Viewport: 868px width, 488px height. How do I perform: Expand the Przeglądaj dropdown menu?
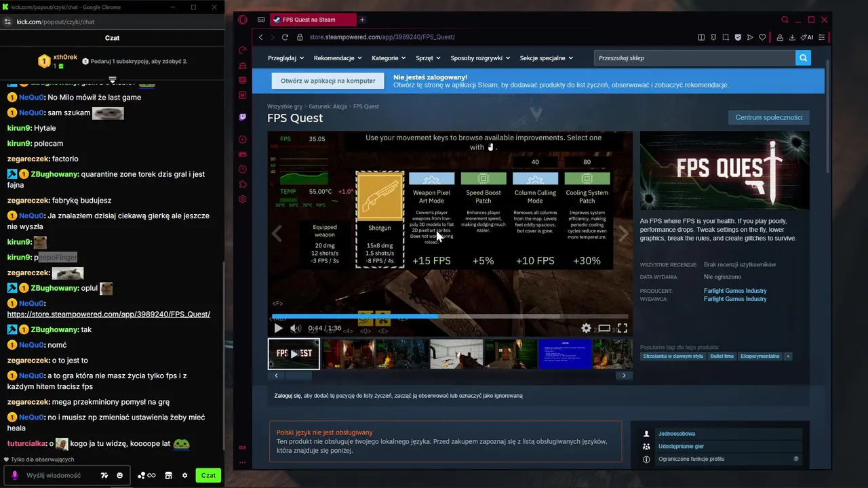[284, 58]
